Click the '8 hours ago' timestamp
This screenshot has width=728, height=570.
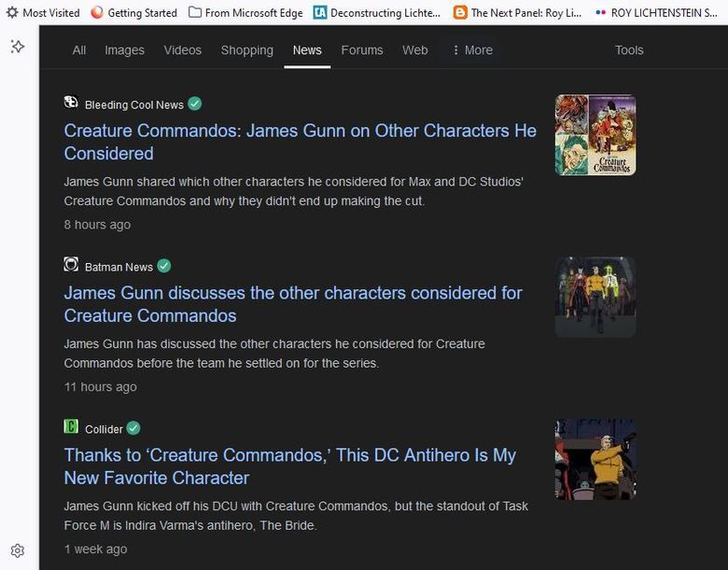click(97, 225)
